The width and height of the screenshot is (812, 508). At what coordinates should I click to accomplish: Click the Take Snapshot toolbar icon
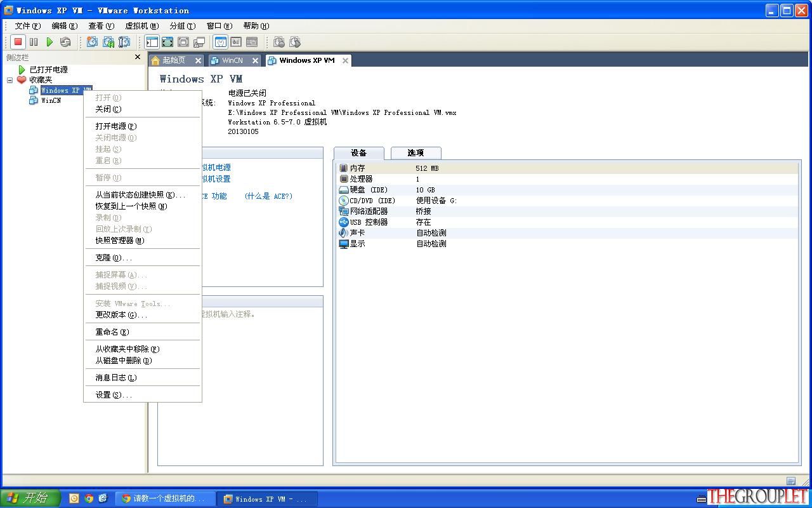click(92, 42)
